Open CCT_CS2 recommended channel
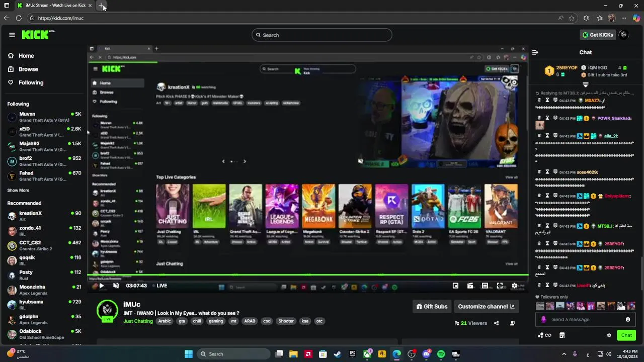 tap(44, 245)
